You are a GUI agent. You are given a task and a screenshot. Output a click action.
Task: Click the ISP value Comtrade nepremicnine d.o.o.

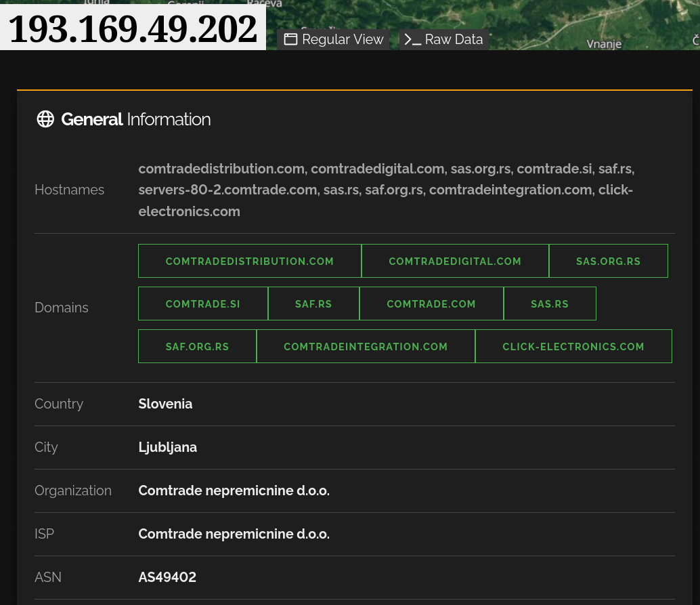click(x=234, y=534)
